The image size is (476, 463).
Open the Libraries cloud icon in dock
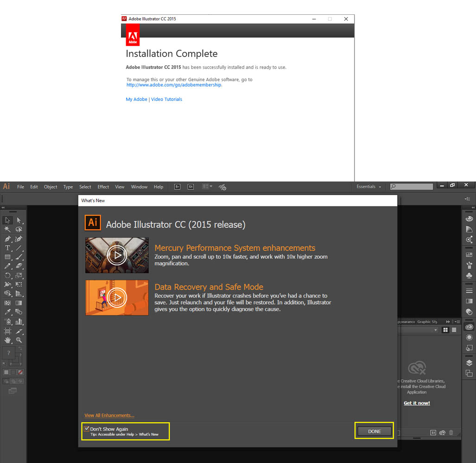(469, 327)
